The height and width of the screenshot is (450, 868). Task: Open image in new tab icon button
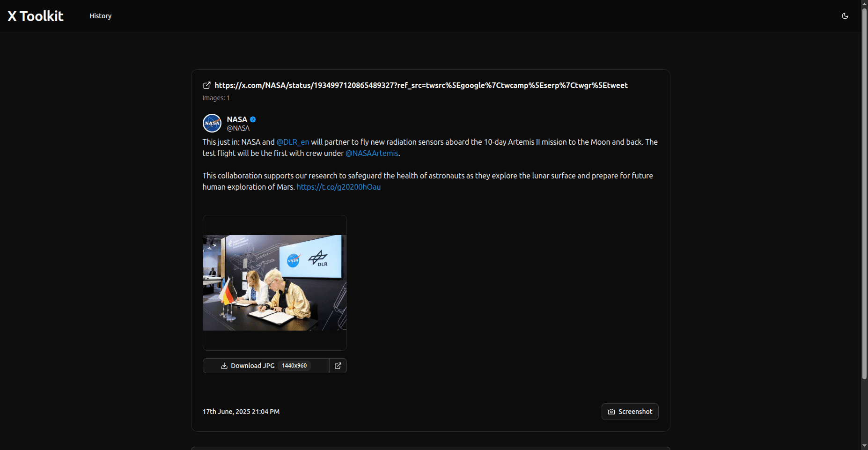[x=338, y=366]
